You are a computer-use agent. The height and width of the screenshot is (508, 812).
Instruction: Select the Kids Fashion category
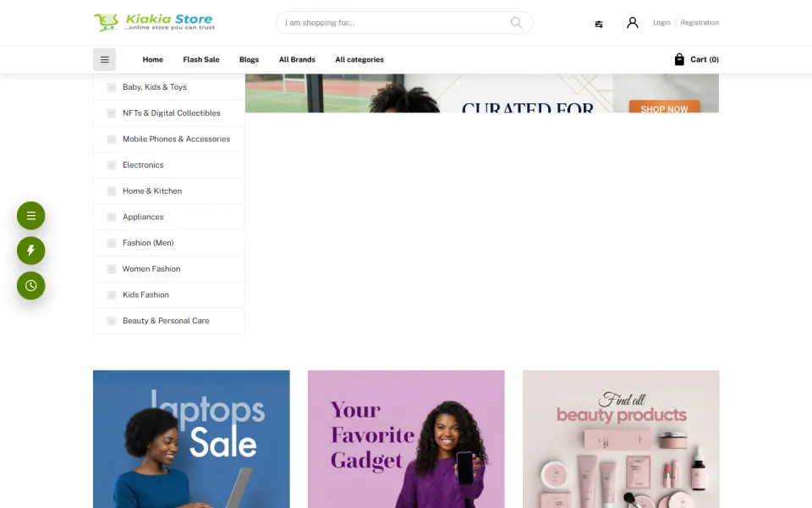(x=145, y=295)
